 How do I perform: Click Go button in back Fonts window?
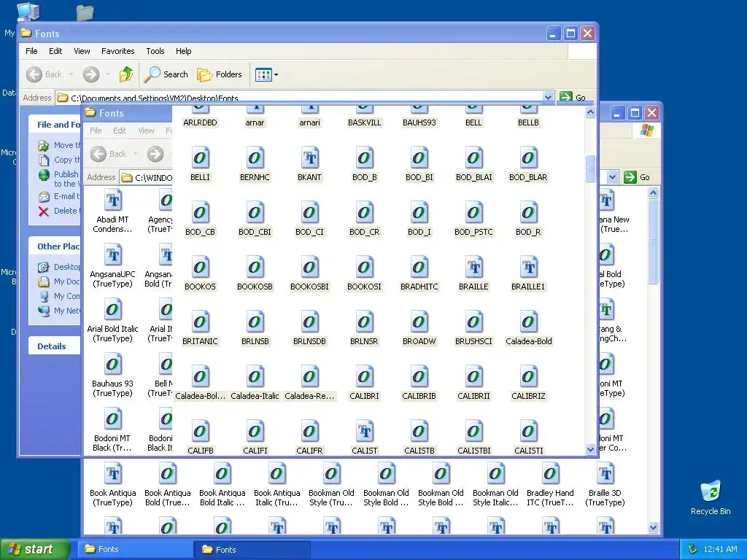(x=637, y=177)
